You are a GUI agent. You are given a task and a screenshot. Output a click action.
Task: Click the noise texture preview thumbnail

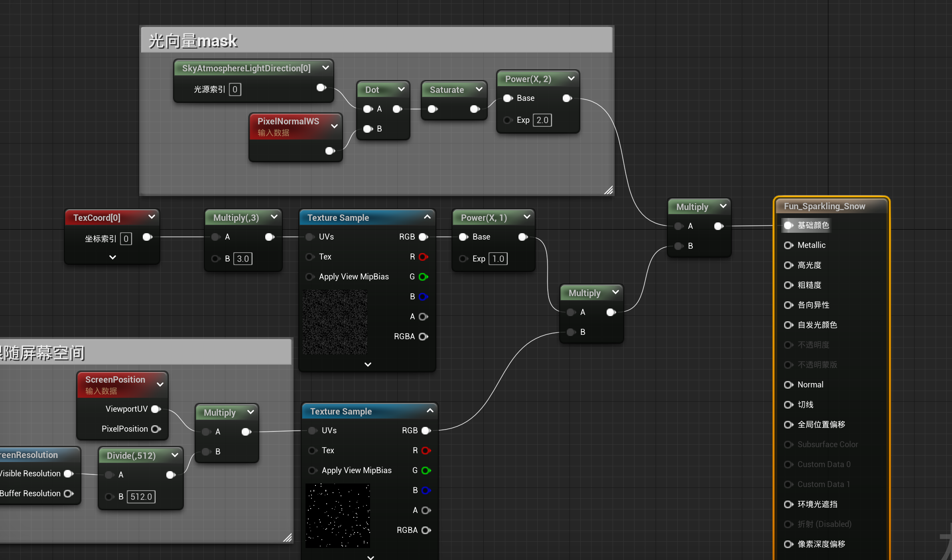[335, 322]
